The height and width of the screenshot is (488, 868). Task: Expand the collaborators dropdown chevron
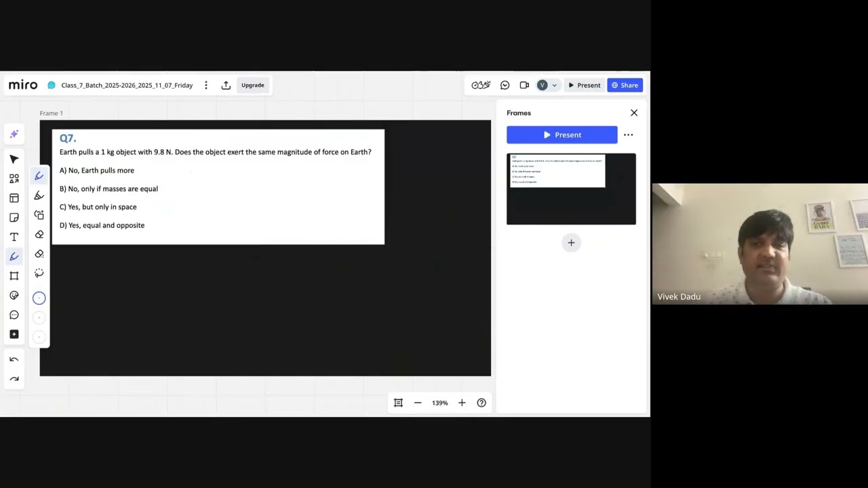(x=554, y=85)
